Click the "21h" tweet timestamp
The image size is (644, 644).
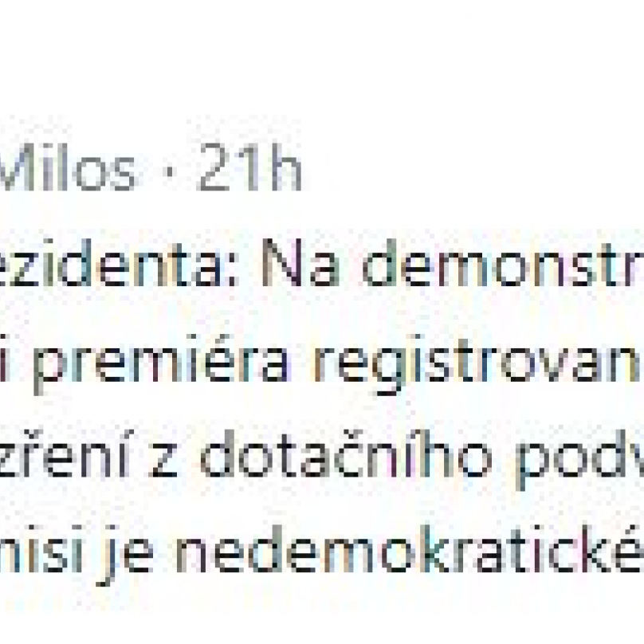pos(249,171)
